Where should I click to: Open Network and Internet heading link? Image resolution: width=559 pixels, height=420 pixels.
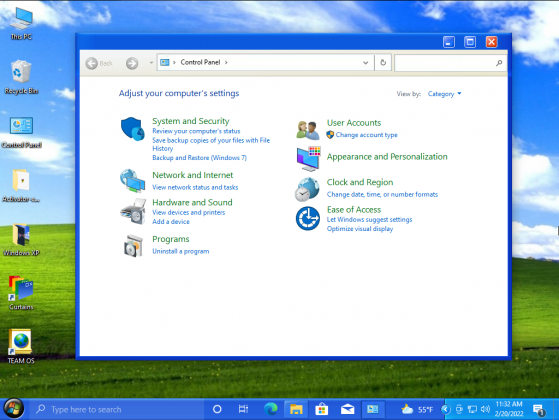coord(193,175)
